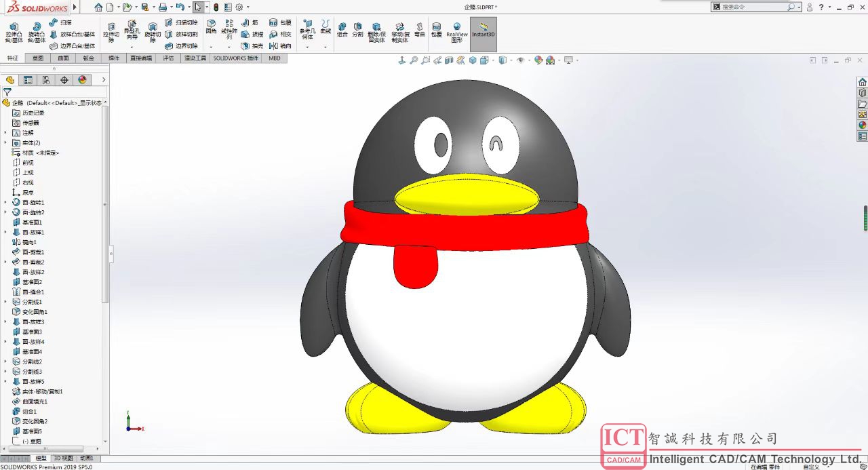The height and width of the screenshot is (470, 868).
Task: Expand the 面-旋转1 feature
Action: pos(5,203)
